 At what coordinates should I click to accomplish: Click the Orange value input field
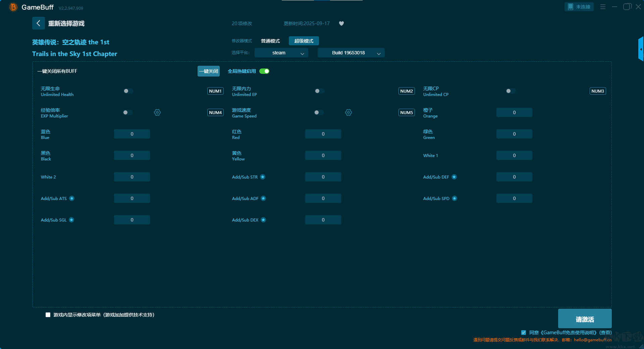tap(514, 112)
